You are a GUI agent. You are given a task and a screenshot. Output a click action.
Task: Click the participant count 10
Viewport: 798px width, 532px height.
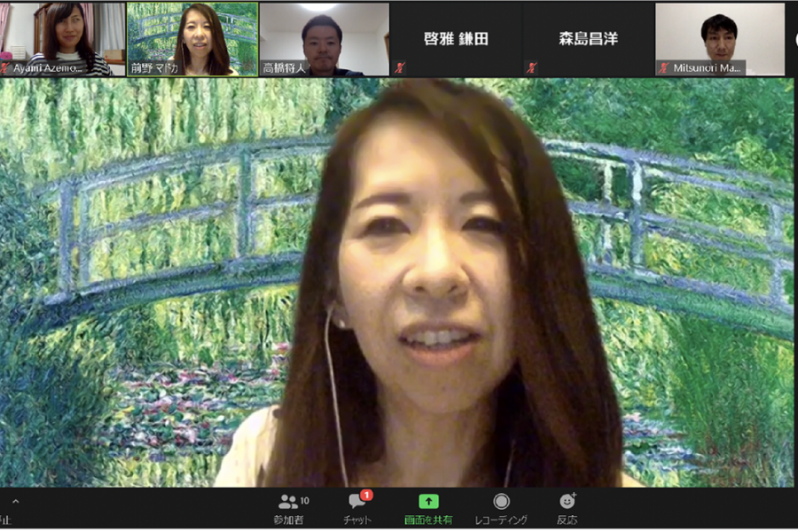click(x=304, y=501)
